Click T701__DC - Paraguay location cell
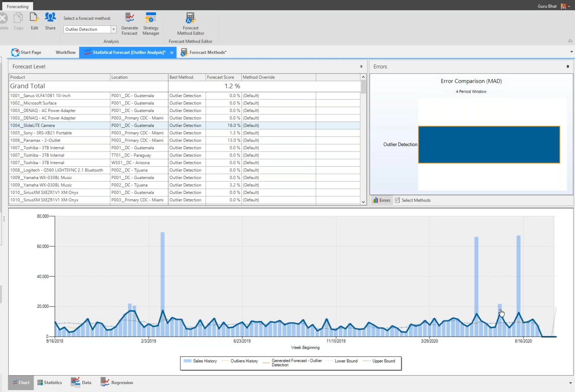575x392 pixels. pyautogui.click(x=139, y=155)
